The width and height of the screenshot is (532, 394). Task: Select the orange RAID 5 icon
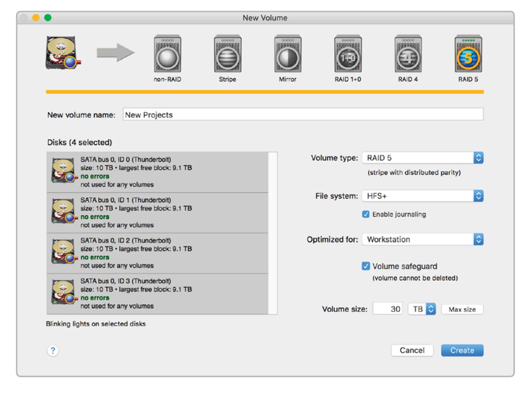coord(468,54)
